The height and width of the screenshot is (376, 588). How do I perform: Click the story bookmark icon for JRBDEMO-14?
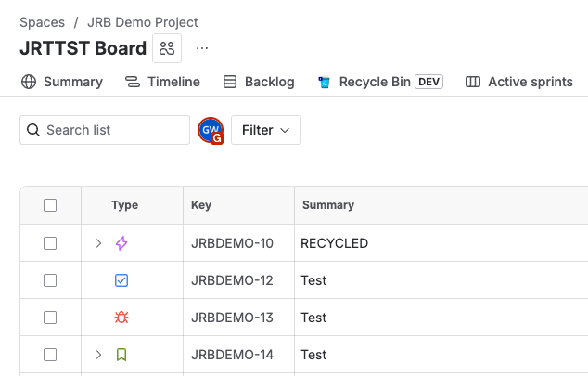coord(121,355)
